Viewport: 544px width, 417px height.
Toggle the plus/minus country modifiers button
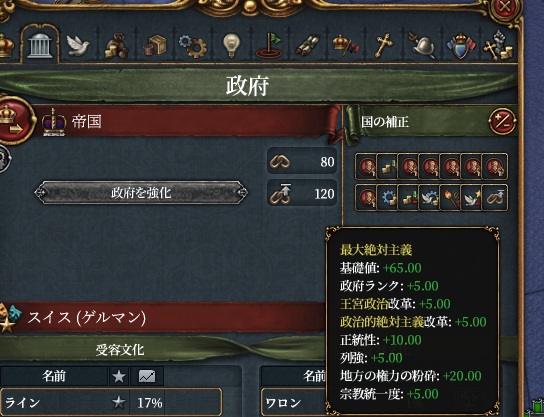pyautogui.click(x=502, y=121)
